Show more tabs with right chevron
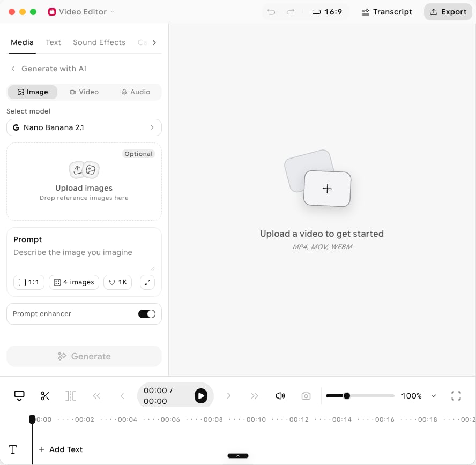 tap(154, 42)
